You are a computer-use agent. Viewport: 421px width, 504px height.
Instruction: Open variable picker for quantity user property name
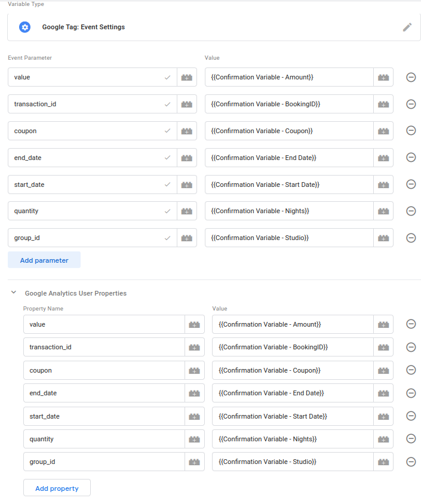pyautogui.click(x=195, y=439)
